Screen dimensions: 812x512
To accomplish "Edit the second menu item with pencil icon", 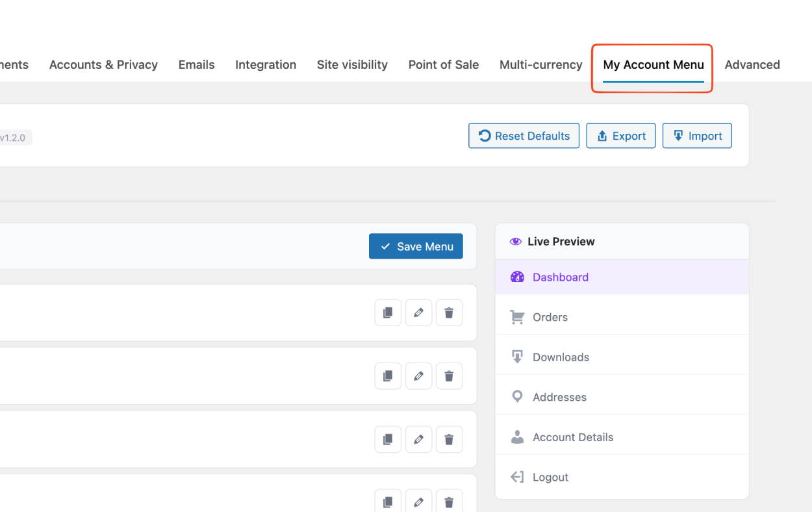I will 418,376.
